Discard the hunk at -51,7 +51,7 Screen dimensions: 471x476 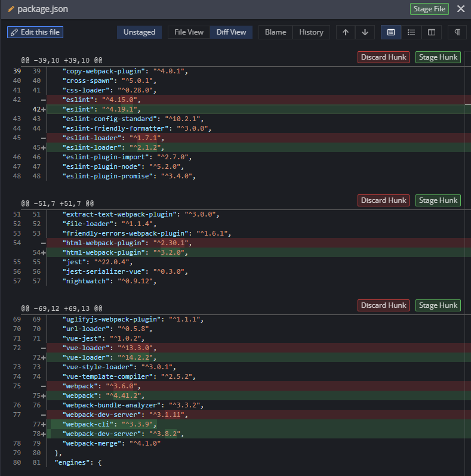(383, 200)
